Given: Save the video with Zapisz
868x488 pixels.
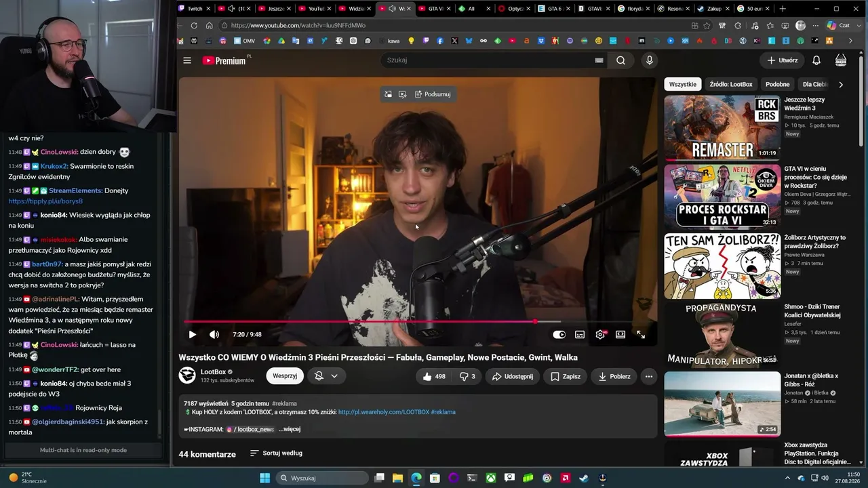Looking at the screenshot, I should click(x=566, y=376).
